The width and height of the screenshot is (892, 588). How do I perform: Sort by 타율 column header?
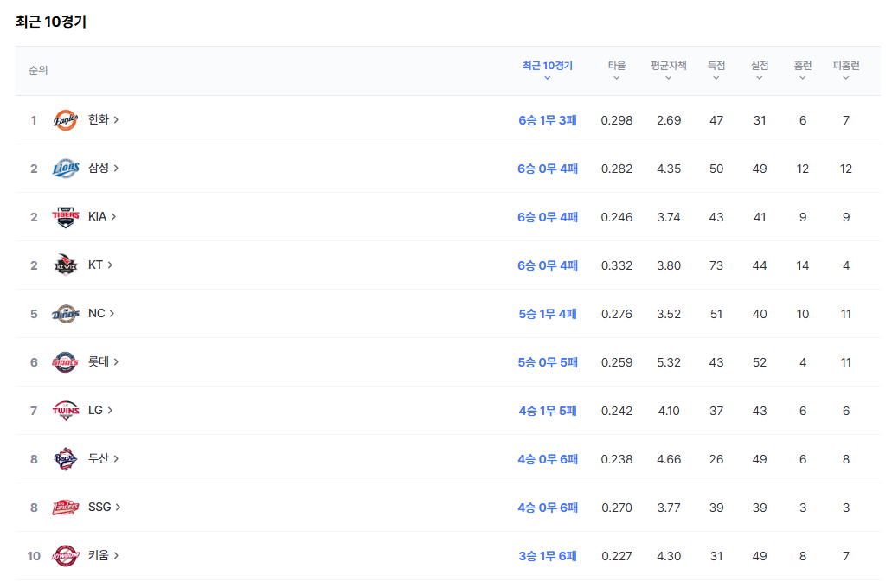617,70
